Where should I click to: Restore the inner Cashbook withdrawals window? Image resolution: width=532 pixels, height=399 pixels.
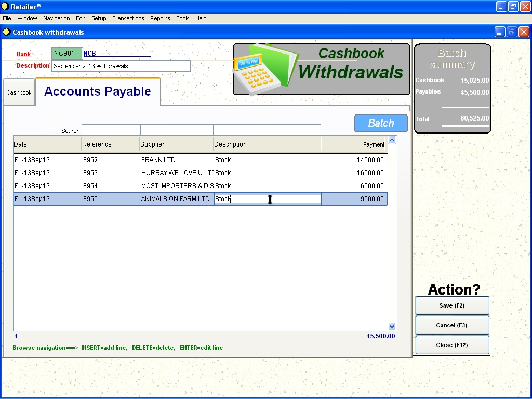pos(511,32)
